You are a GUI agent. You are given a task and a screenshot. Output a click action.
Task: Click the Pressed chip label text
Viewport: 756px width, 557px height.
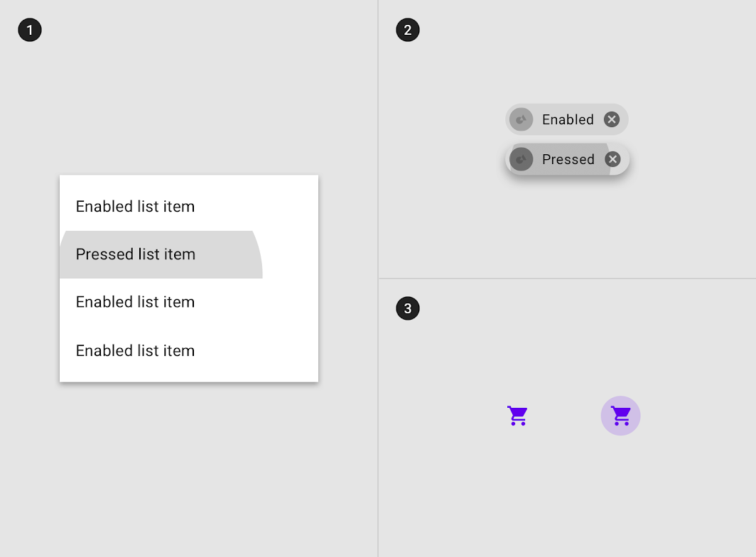coord(568,159)
